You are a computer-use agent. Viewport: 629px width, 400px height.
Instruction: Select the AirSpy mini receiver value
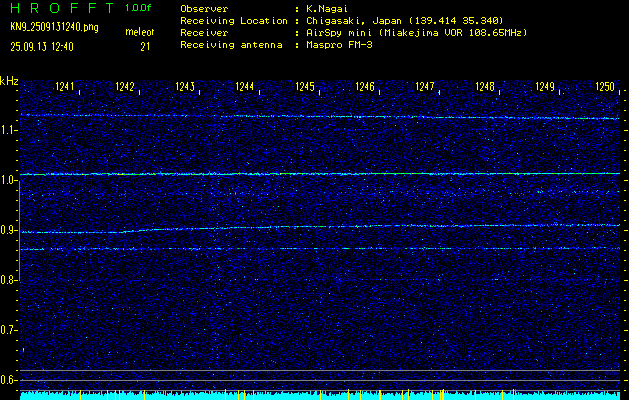pyautogui.click(x=417, y=33)
